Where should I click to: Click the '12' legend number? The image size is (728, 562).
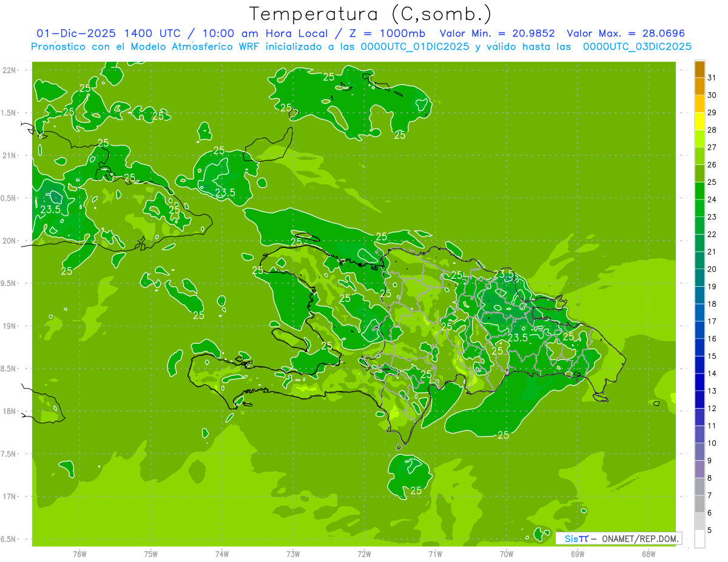(x=712, y=409)
